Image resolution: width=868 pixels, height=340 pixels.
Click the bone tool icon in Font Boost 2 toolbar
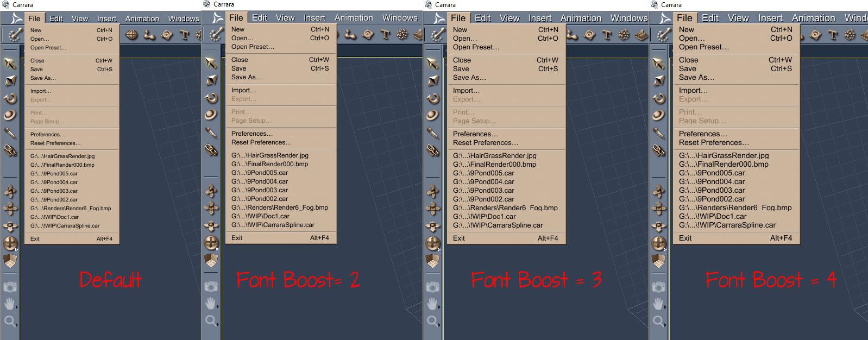point(350,35)
